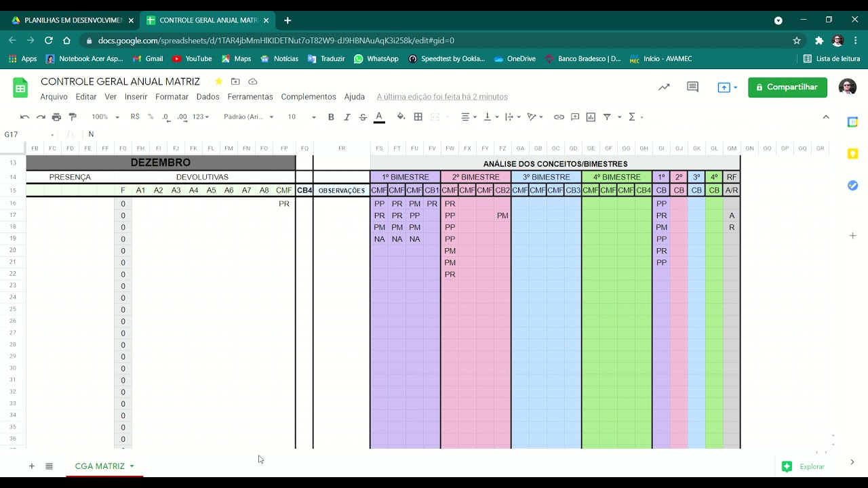868x488 pixels.
Task: Create a filter
Action: [x=607, y=117]
